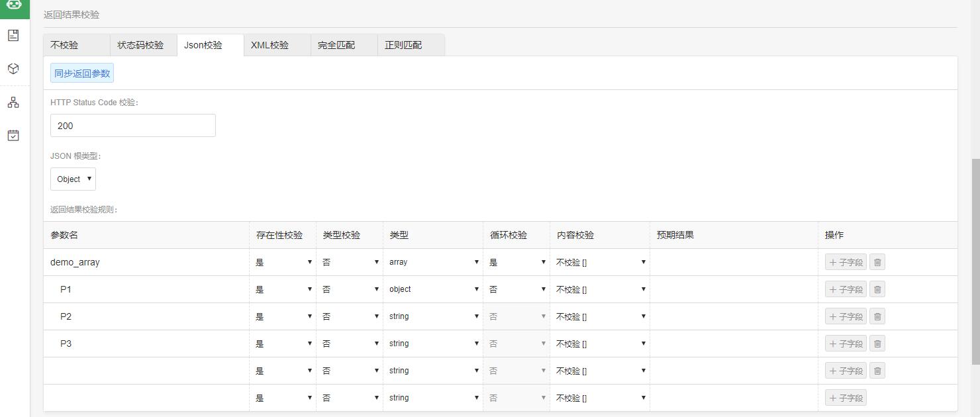Screen dimensions: 980x417
Task: Click the trash icon in the P3 row
Action: 877,344
